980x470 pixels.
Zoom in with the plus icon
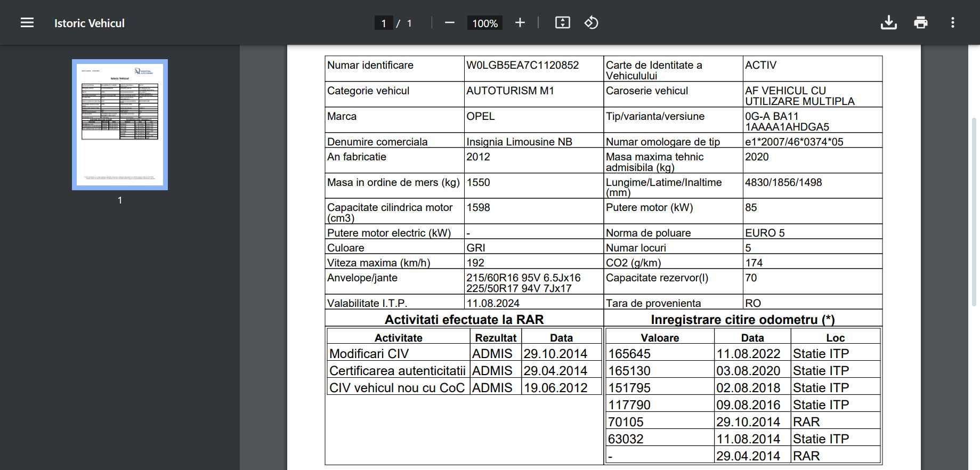(520, 23)
